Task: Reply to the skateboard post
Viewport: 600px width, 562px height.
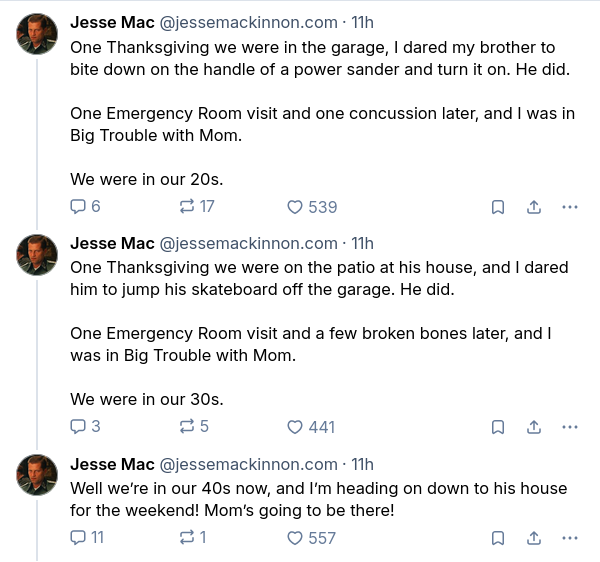Action: (79, 427)
